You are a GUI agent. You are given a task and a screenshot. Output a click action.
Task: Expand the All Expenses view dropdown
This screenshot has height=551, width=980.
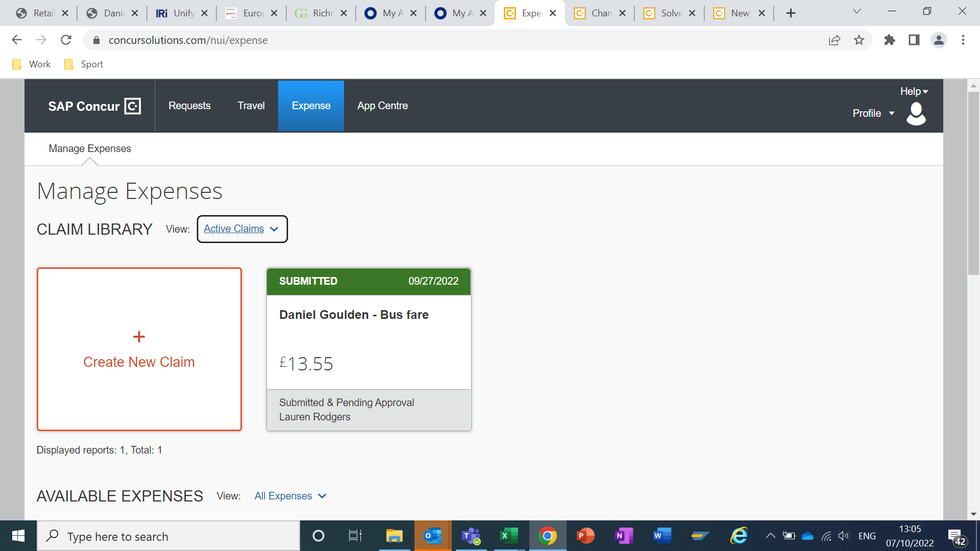point(323,496)
